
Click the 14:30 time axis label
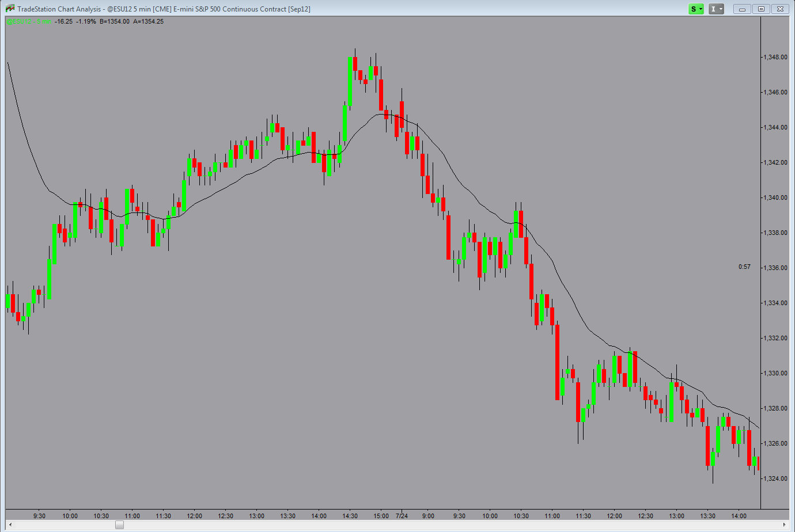coord(350,516)
